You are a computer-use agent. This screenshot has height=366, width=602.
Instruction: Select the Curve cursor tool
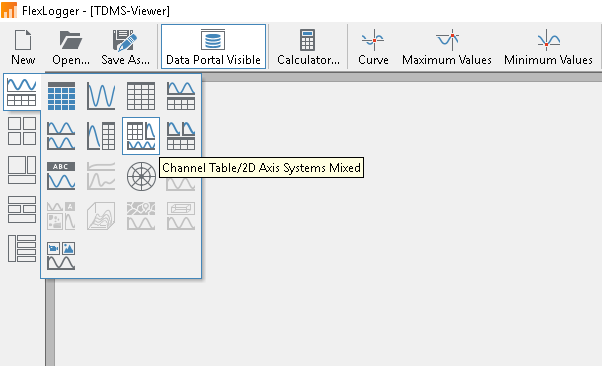click(373, 47)
